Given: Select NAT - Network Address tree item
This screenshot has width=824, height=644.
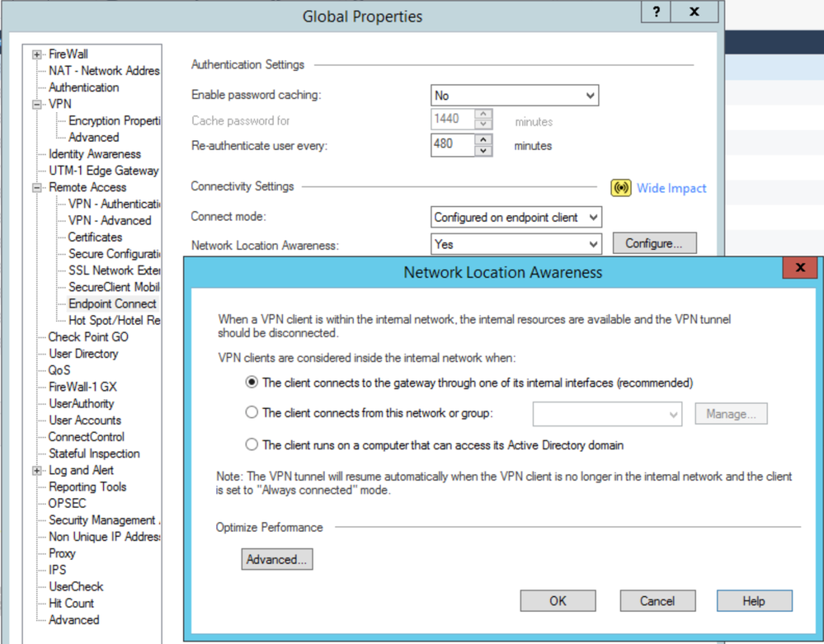Looking at the screenshot, I should pos(104,71).
